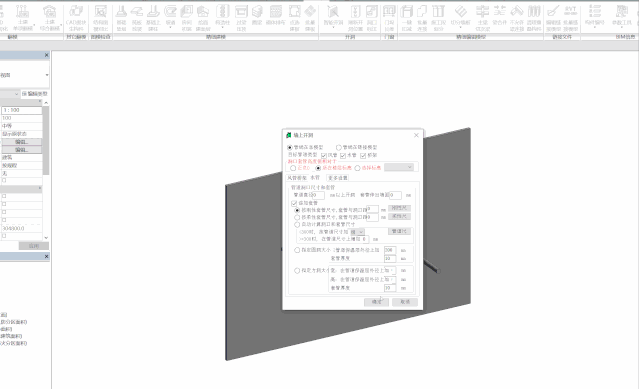
Task: Select 指定圆洞大小 radio option
Action: coord(297,250)
